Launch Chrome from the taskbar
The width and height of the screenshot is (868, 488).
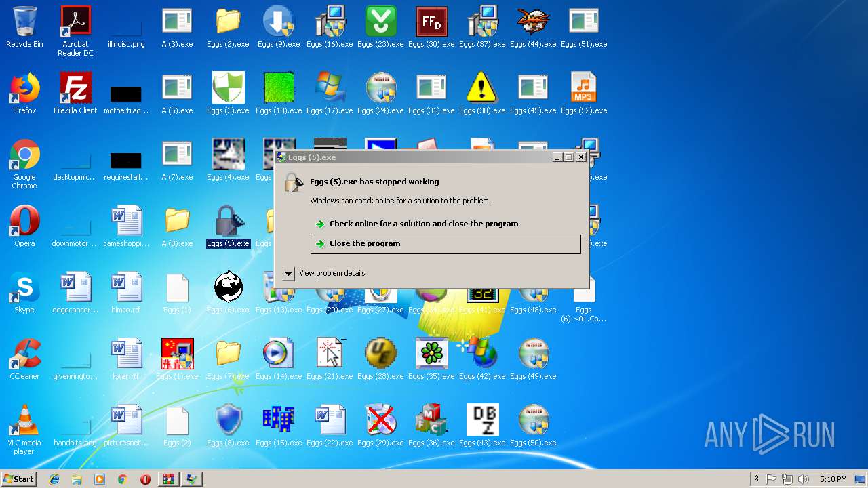[123, 479]
